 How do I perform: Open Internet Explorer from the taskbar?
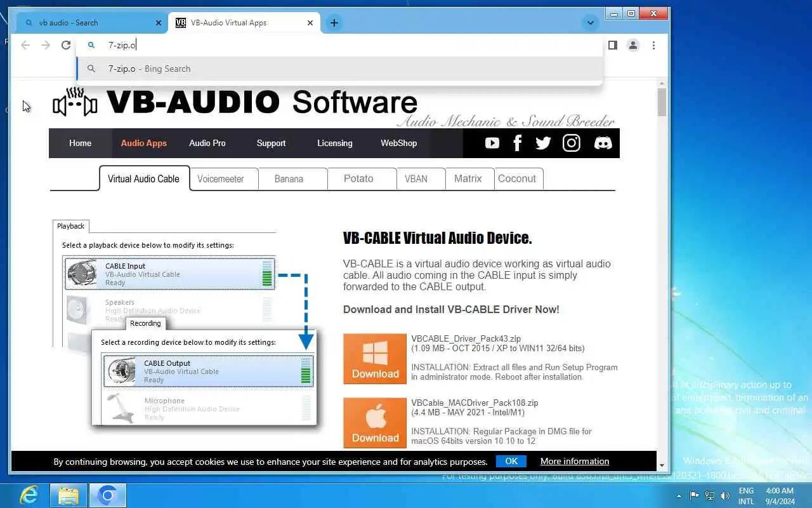click(29, 495)
